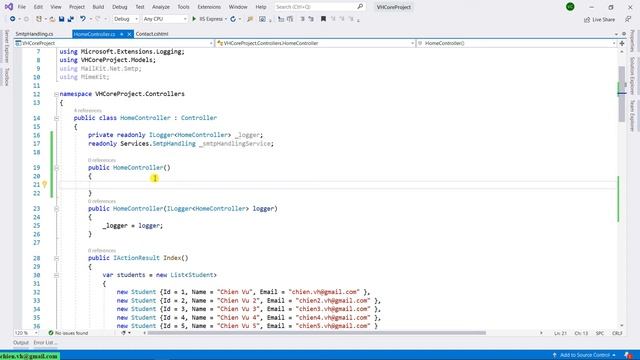Collapse the parameterless HomeController() constructor
This screenshot has height=360, width=640.
pos(56,168)
